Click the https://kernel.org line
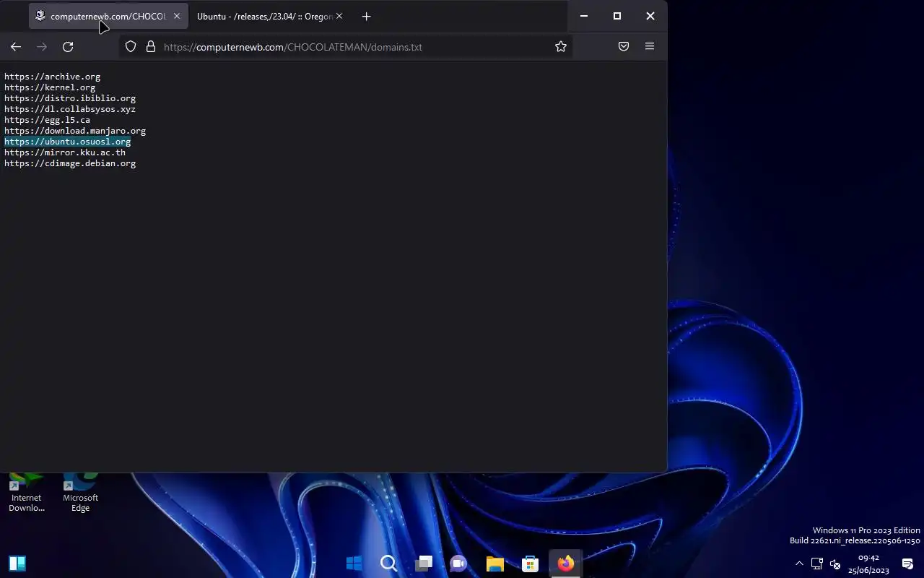Image resolution: width=924 pixels, height=578 pixels. [x=50, y=87]
